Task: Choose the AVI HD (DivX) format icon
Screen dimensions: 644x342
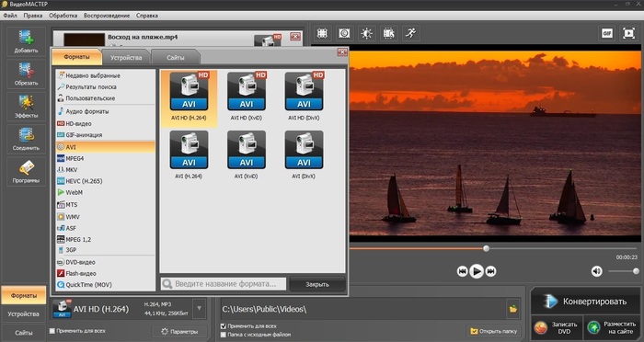Action: coord(304,91)
